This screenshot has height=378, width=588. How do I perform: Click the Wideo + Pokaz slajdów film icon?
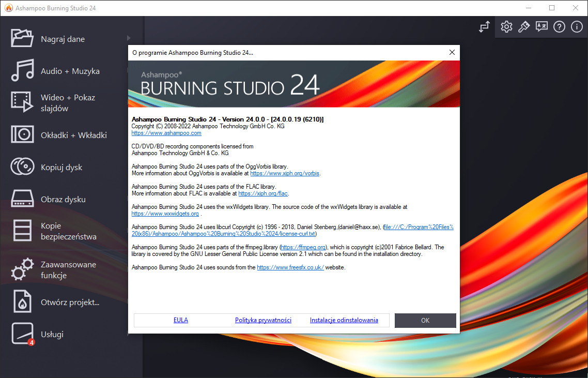[x=22, y=102]
